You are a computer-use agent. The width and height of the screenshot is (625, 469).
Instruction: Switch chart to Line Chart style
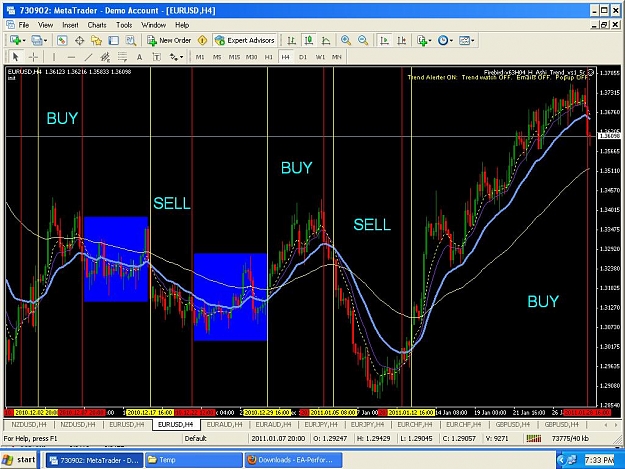pos(326,40)
